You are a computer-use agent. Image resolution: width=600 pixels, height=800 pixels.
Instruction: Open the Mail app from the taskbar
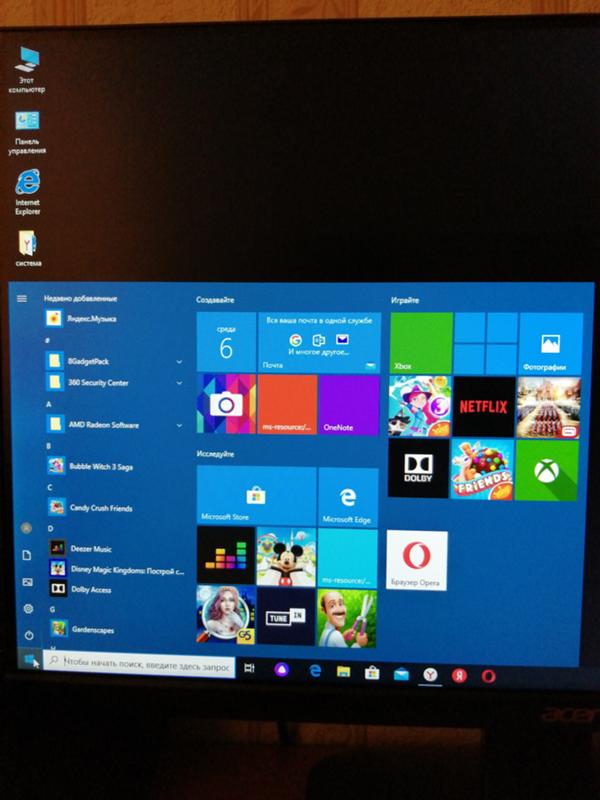click(x=401, y=674)
